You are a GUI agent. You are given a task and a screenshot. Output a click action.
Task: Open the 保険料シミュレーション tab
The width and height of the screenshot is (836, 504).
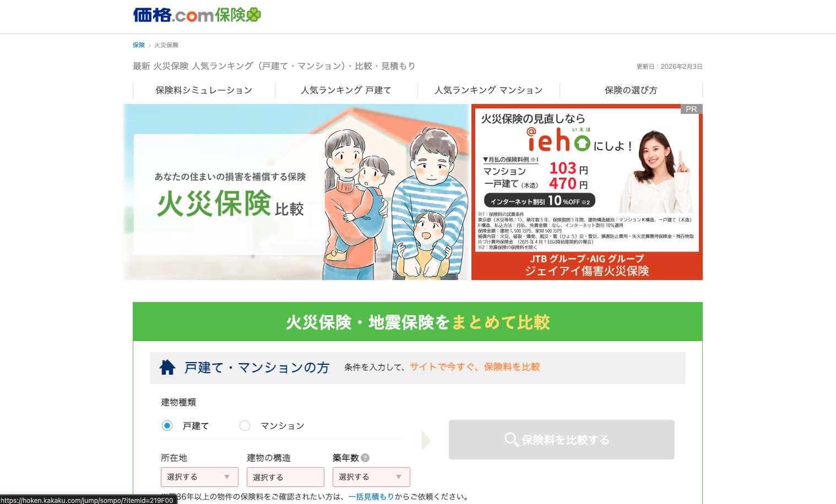204,90
